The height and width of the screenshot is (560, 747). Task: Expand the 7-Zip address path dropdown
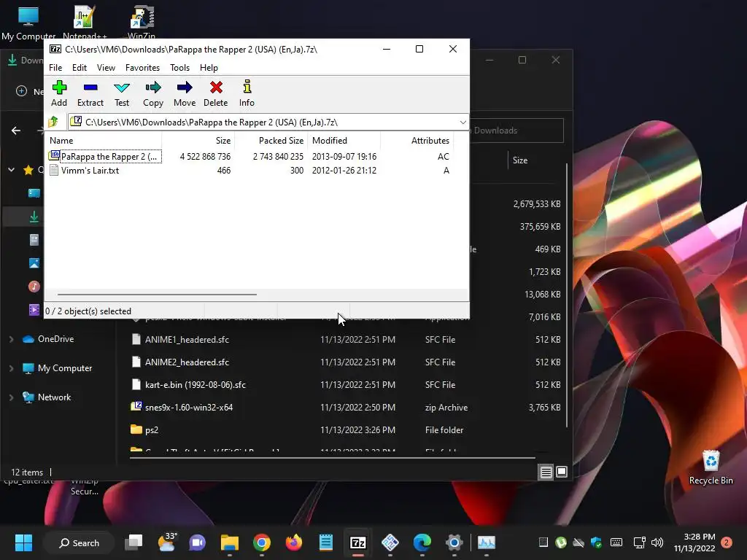coord(462,122)
